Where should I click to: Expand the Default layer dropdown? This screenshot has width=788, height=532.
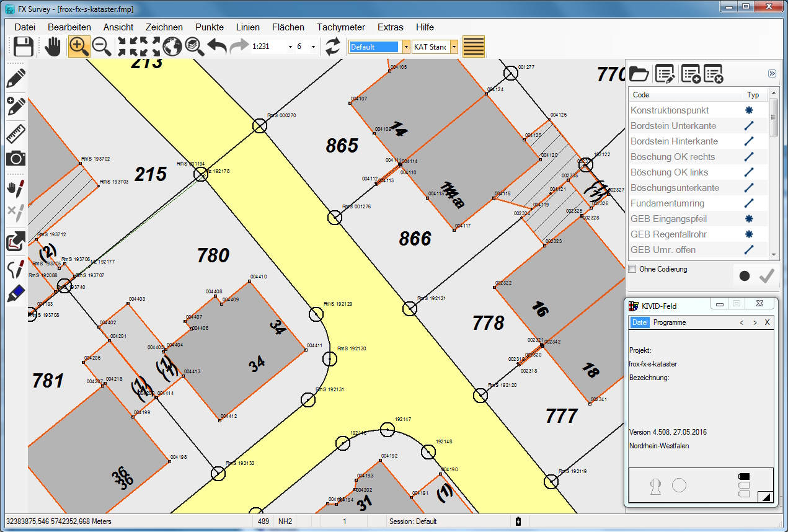click(x=406, y=47)
